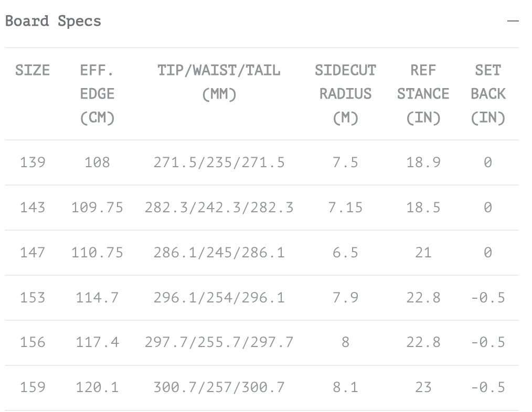This screenshot has width=532, height=412.
Task: Click the 6.5 sidecut radius value
Action: pos(345,253)
